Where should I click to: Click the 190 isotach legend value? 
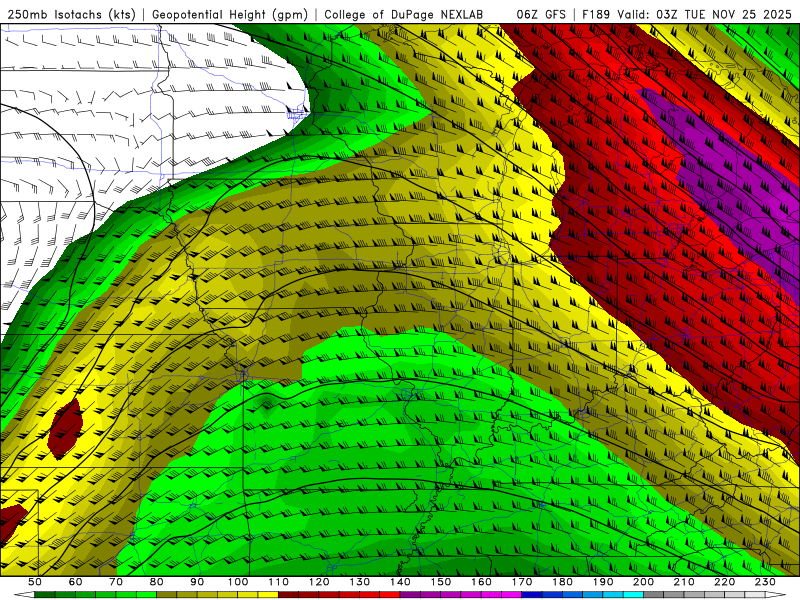point(603,582)
